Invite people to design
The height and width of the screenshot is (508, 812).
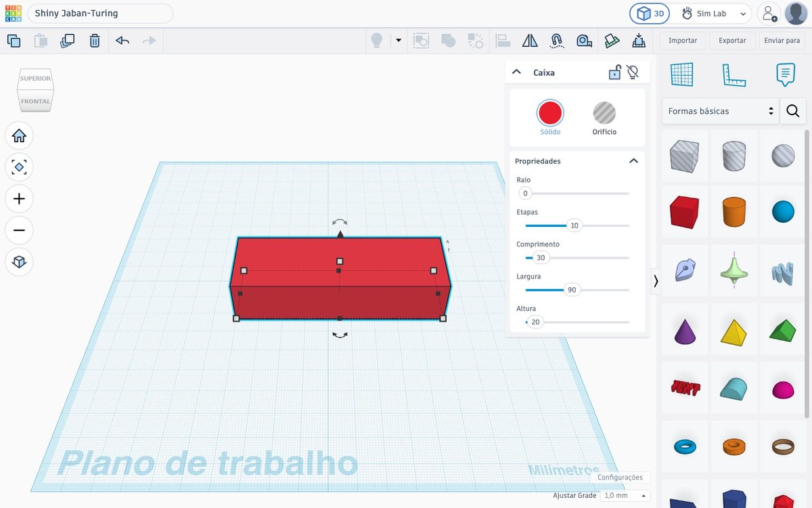(x=768, y=14)
